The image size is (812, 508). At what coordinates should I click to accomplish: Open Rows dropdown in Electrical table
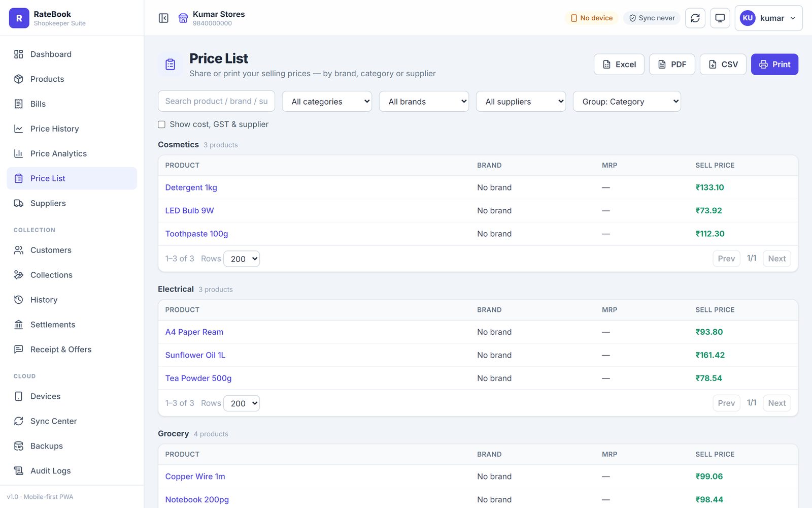click(242, 403)
